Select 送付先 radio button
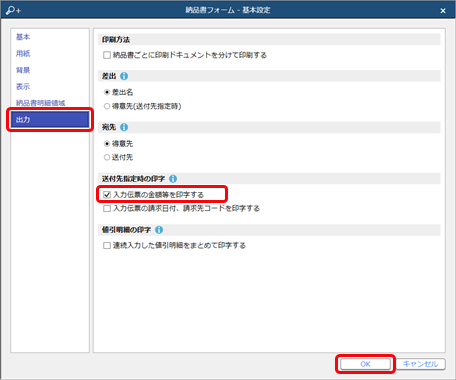 click(107, 157)
